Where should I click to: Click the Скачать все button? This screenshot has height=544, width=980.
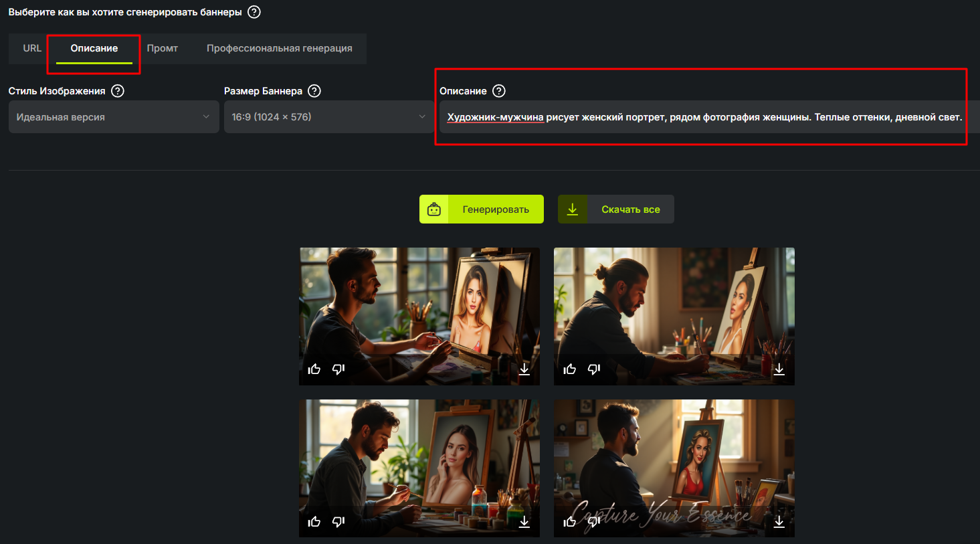coord(616,209)
